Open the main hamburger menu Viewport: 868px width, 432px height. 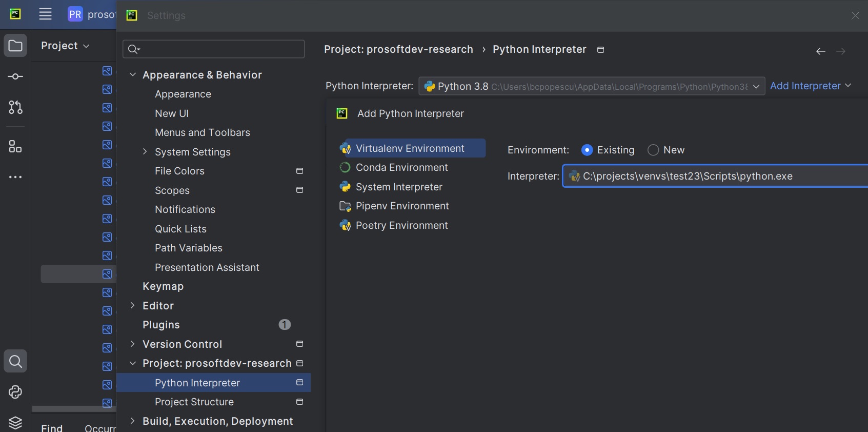[x=45, y=14]
